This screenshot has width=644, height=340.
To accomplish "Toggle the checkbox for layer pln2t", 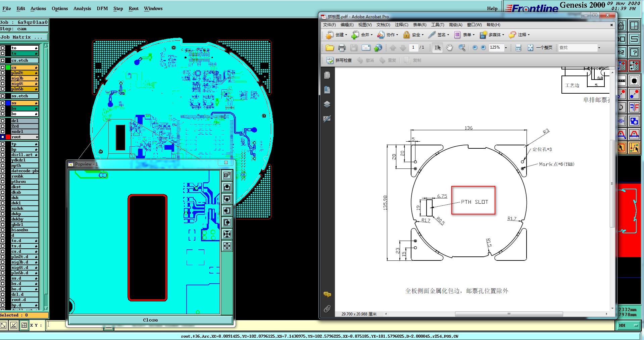I will click(x=3, y=73).
